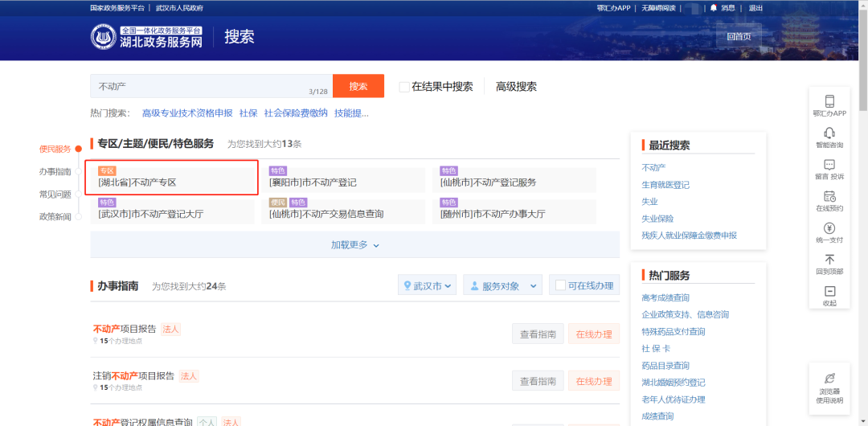Image resolution: width=868 pixels, height=426 pixels.
Task: Enable 在结果中搜索 checkbox
Action: tap(404, 87)
